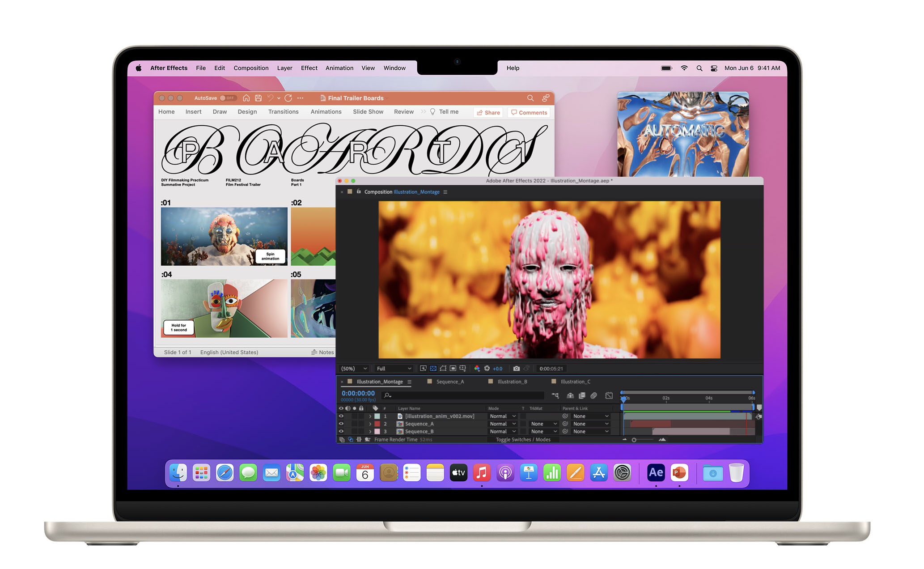
Task: Click the PowerPoint collaborate people icon
Action: click(546, 98)
